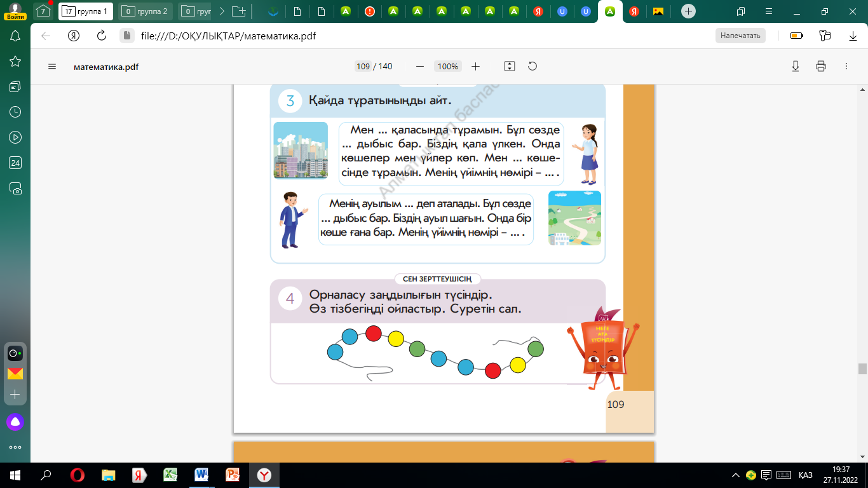Viewport: 868px width, 488px height.
Task: Open the tab counter showing 7
Action: [x=43, y=11]
